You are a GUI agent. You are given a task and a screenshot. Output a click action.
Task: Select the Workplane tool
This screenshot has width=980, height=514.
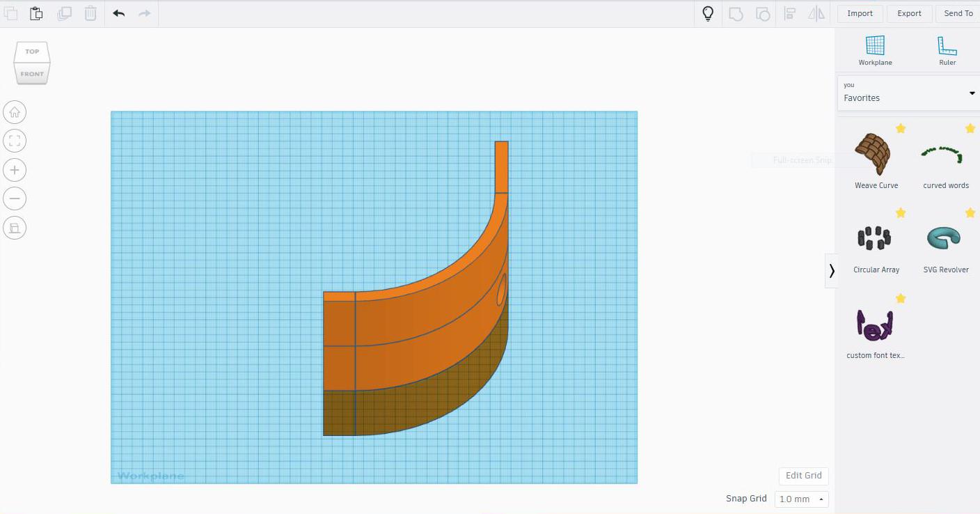875,51
